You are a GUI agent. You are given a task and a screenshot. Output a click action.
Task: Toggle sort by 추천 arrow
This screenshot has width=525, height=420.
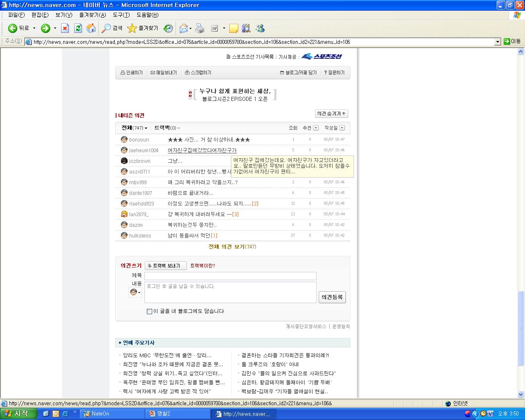click(x=316, y=128)
